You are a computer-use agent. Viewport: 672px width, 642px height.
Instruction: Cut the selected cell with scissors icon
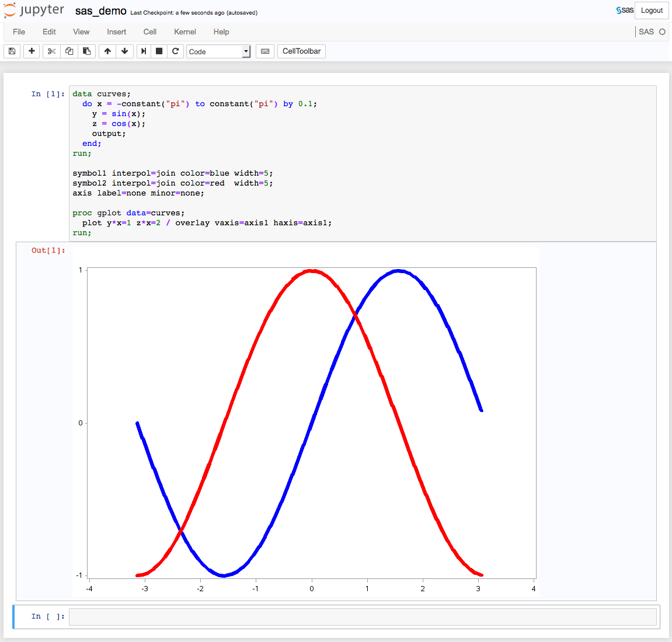[51, 51]
